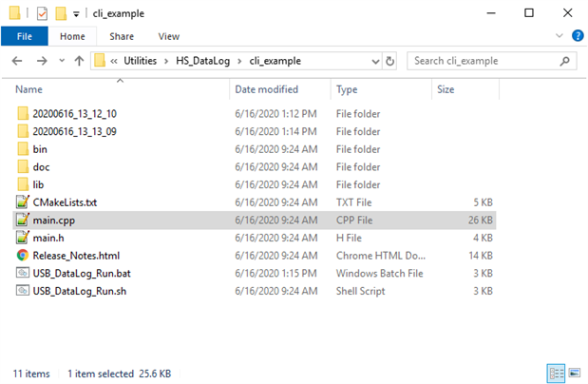
Task: Customize Quick Access Toolbar dropdown
Action: (x=76, y=14)
